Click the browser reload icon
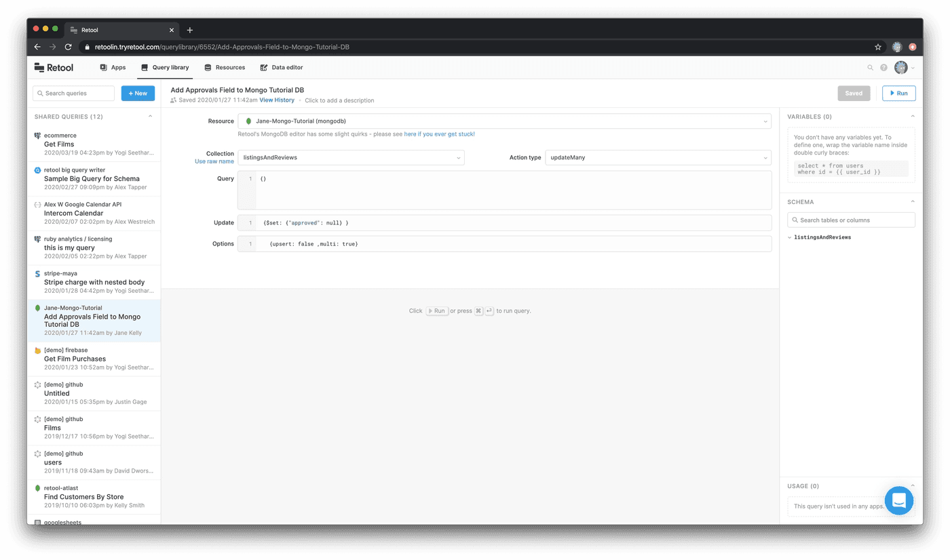 click(68, 47)
